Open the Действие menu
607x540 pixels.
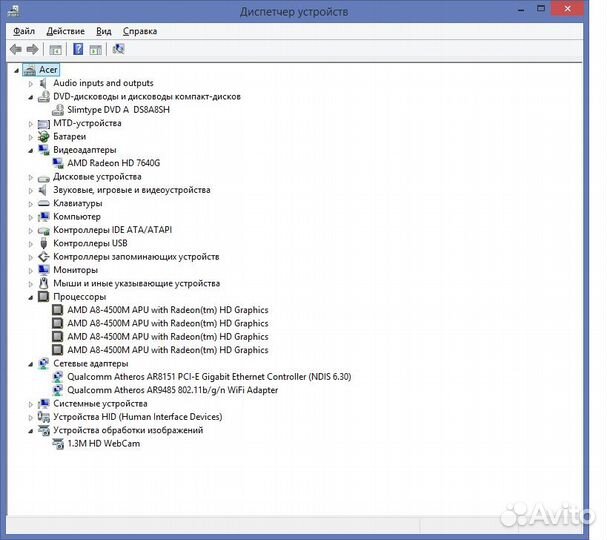(65, 31)
